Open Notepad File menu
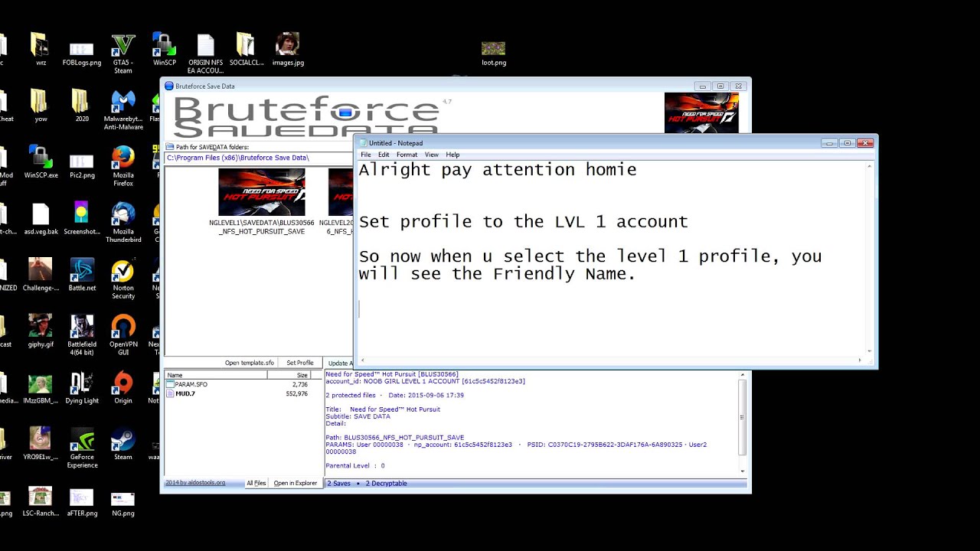Screen dimensions: 980x551 366,155
